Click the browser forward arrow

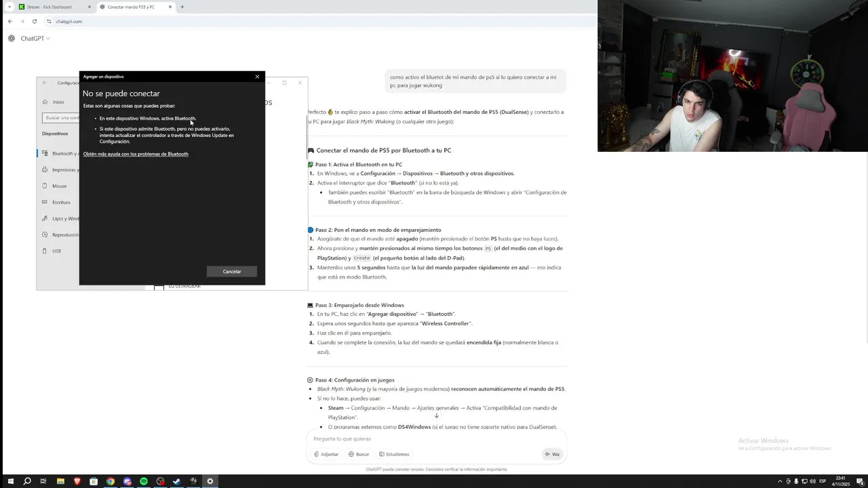pyautogui.click(x=22, y=21)
